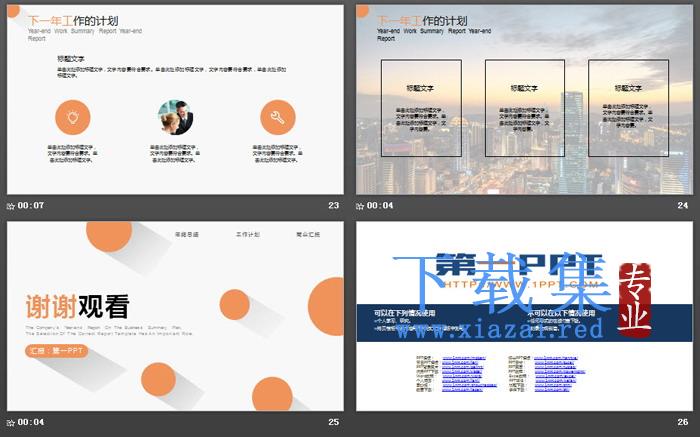The image size is (700, 437).
Task: Click slide number 24 label
Action: [683, 205]
